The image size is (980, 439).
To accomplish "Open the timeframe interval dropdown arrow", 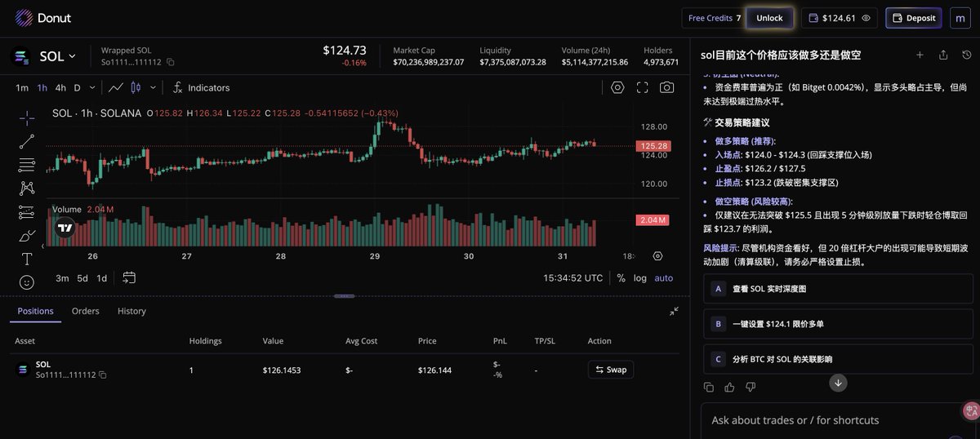I will click(x=92, y=87).
